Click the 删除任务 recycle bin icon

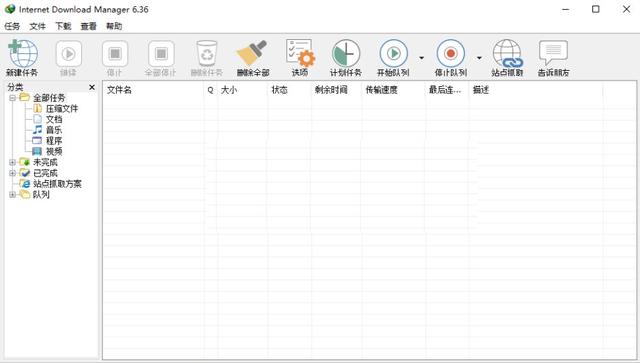click(x=207, y=53)
